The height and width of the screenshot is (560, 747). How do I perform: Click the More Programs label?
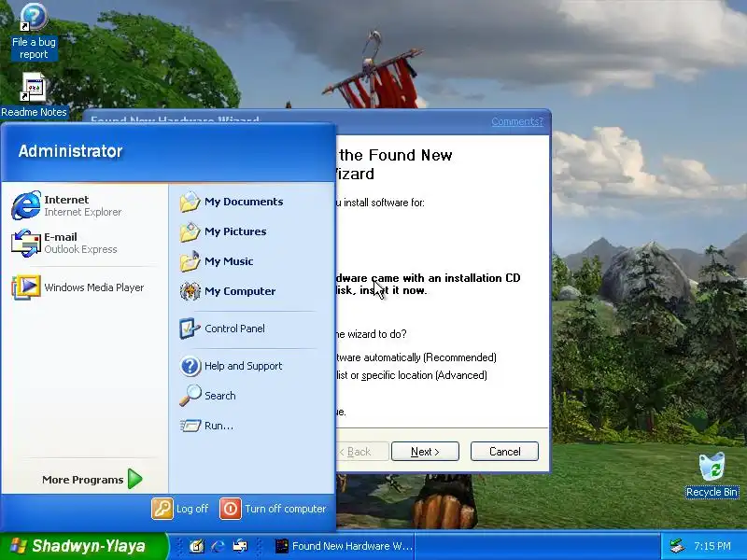tap(82, 480)
